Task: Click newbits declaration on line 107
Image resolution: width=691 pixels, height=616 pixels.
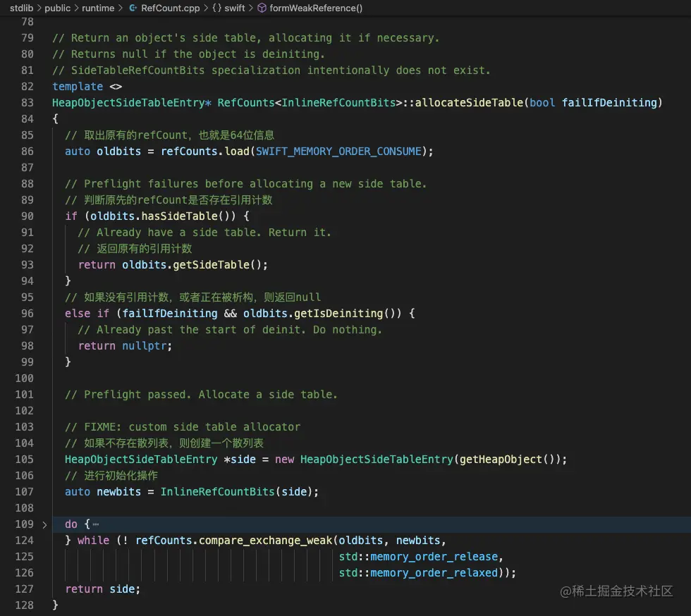Action: 118,492
